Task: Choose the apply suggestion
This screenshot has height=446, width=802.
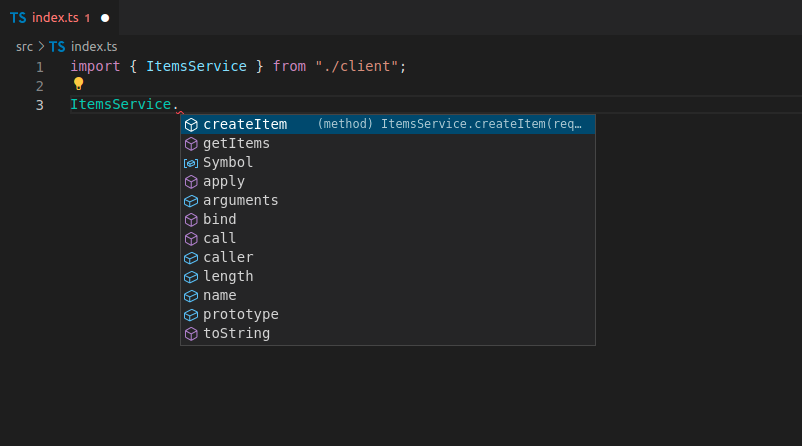Action: [x=224, y=182]
